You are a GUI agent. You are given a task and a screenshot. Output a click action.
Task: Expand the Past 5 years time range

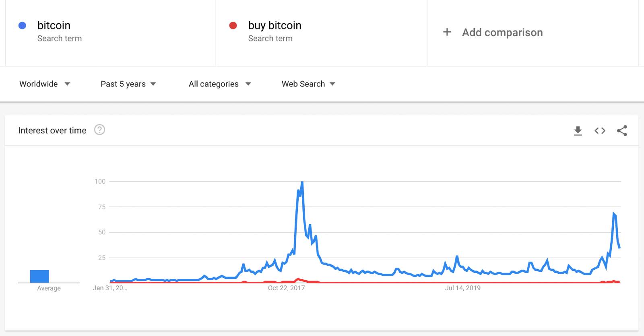[x=128, y=84]
